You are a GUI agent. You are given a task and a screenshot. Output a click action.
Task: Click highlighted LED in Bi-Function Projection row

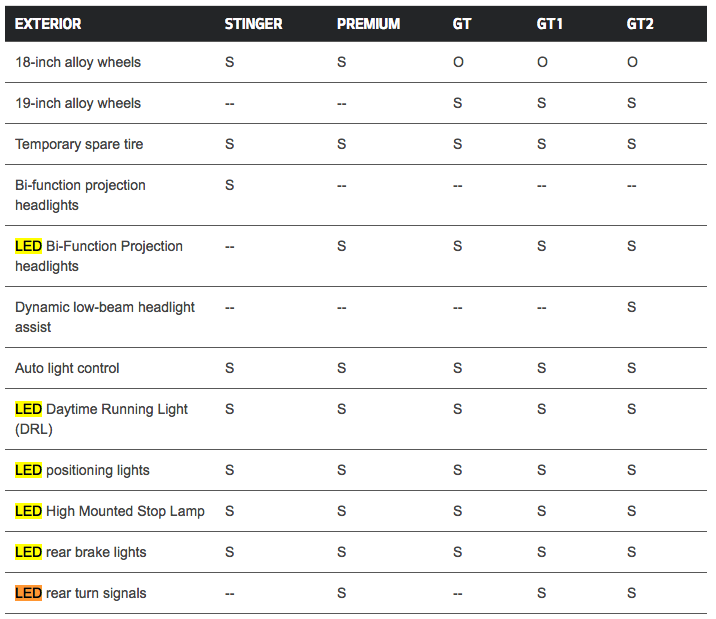28,246
